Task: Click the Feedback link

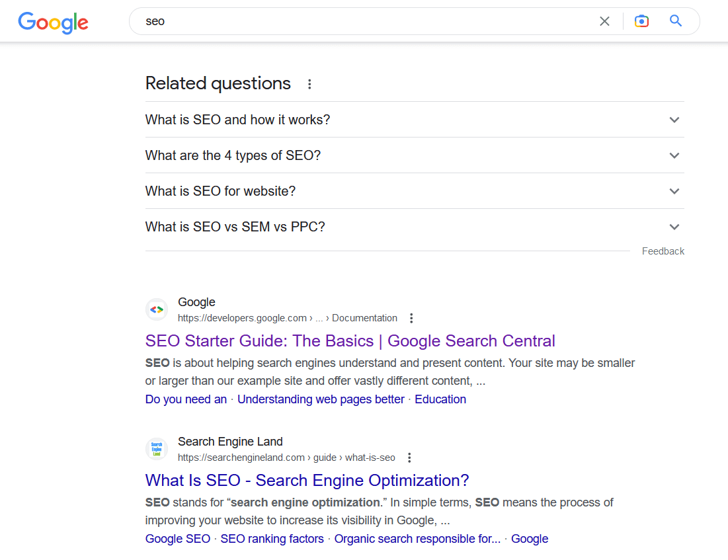Action: 663,251
